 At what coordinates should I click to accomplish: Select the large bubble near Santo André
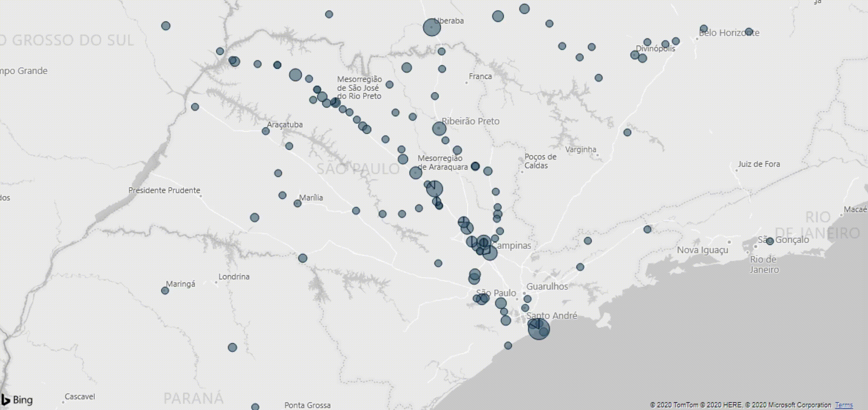(539, 329)
